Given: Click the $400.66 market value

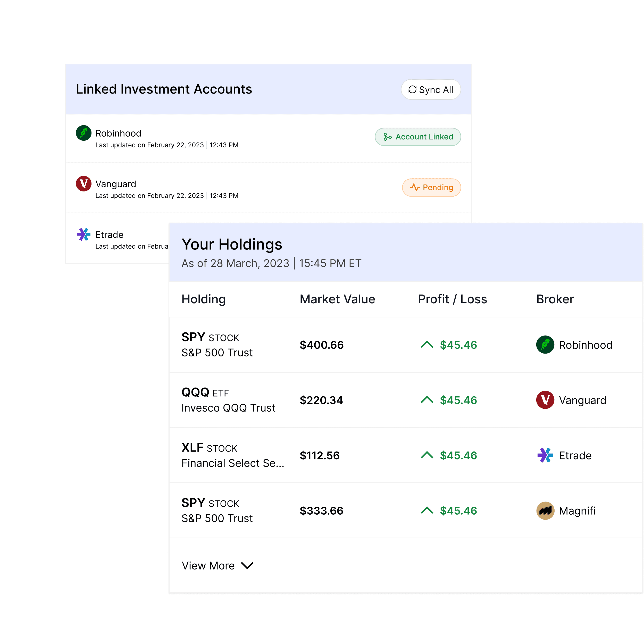Looking at the screenshot, I should tap(322, 345).
